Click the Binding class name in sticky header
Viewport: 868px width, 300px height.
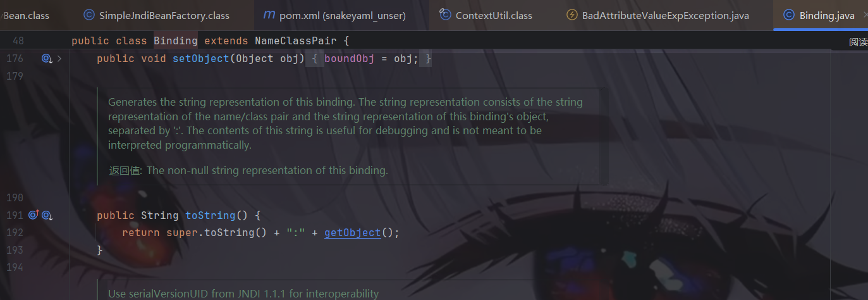176,41
